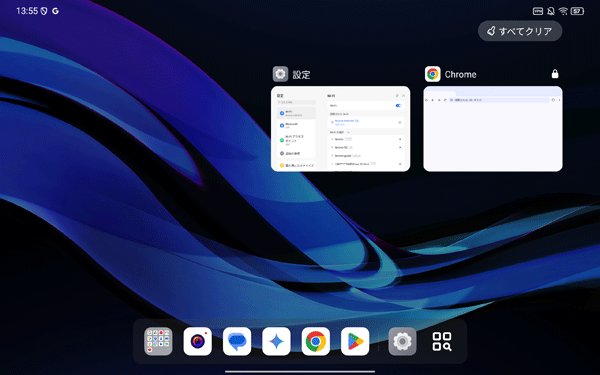Tap the muted bell status icon
Image resolution: width=600 pixels, height=375 pixels.
[x=551, y=11]
